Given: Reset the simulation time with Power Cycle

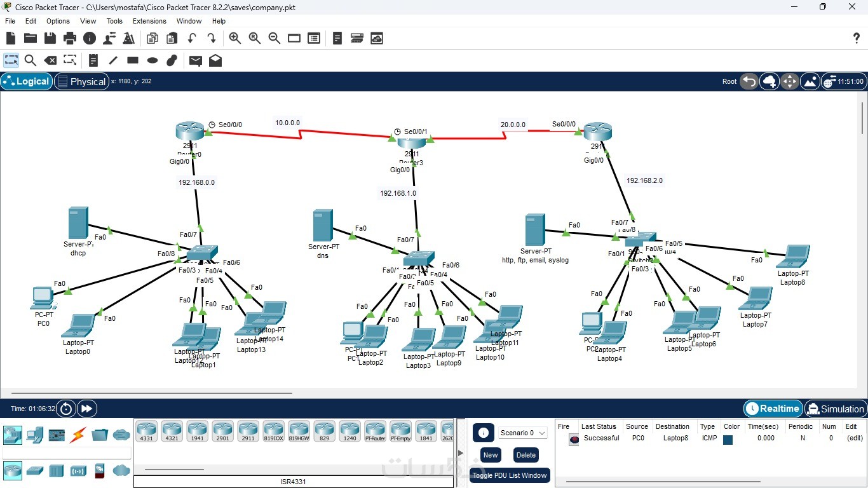Looking at the screenshot, I should click(x=65, y=409).
